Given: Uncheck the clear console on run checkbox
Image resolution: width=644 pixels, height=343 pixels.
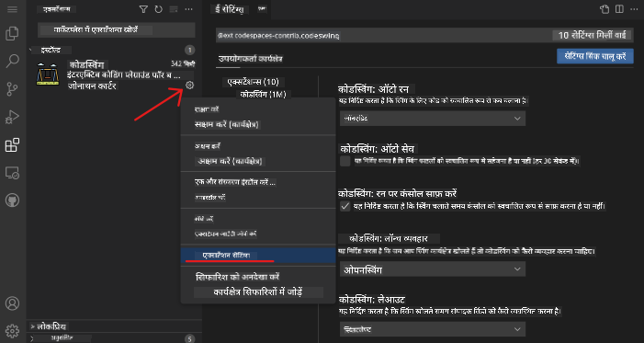Looking at the screenshot, I should [345, 206].
